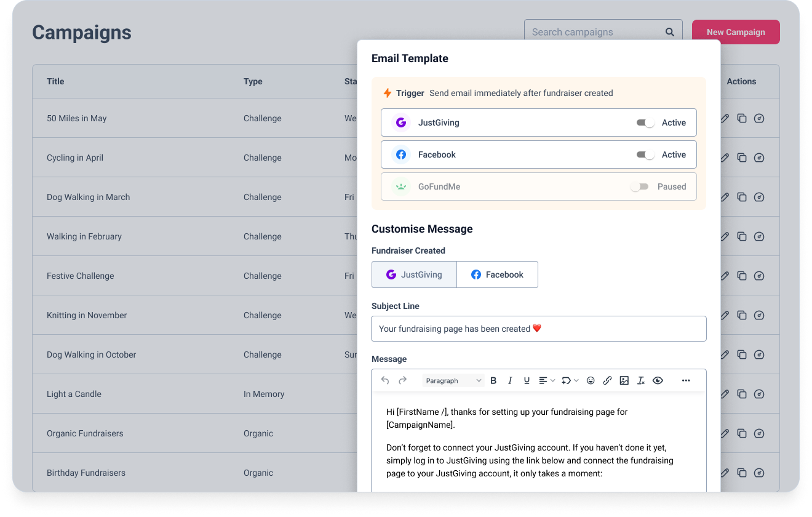Viewport: 812px width, 517px height.
Task: Select the 'Cycling in April' title
Action: [75, 158]
